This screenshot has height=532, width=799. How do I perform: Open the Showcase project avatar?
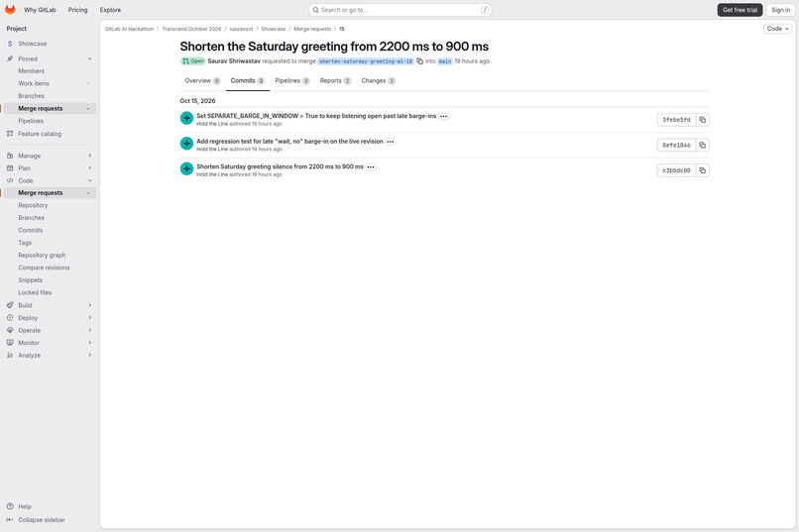pos(10,44)
